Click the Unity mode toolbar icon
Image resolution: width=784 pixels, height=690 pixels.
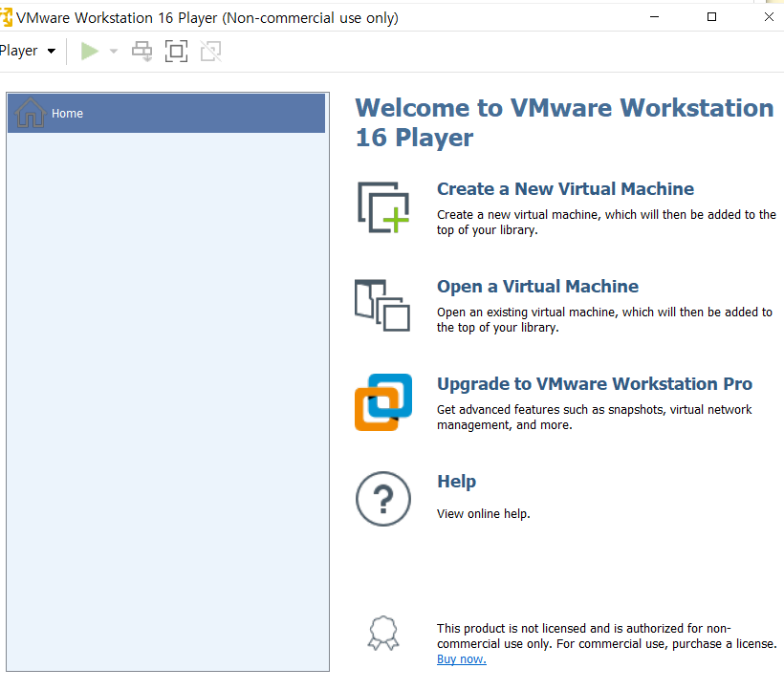pos(210,51)
